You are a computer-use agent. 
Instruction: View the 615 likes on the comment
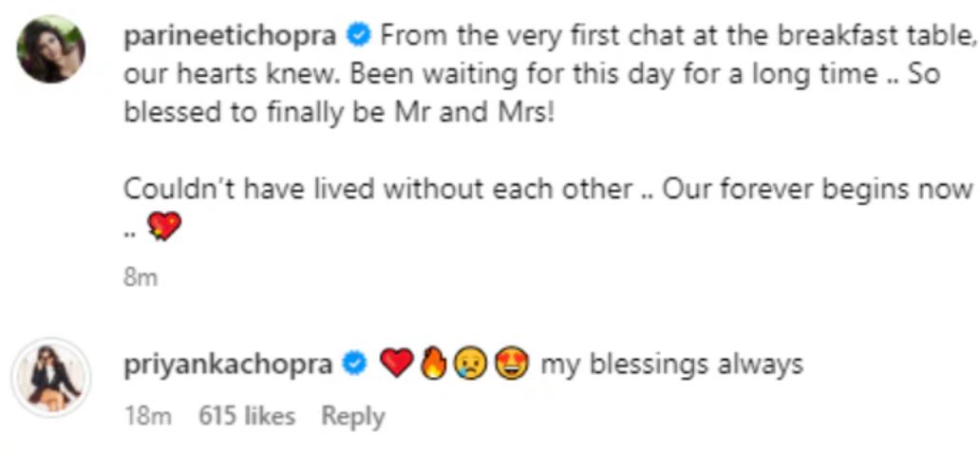click(x=247, y=416)
